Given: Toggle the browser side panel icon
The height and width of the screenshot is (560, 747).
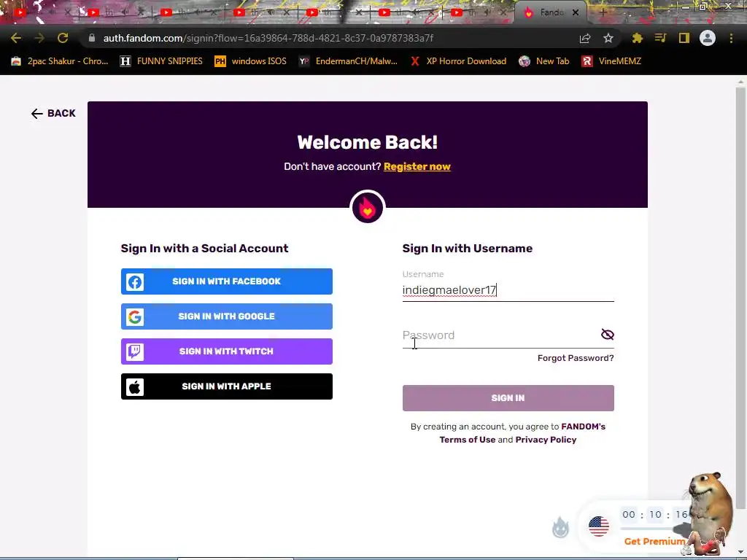Looking at the screenshot, I should pos(684,38).
